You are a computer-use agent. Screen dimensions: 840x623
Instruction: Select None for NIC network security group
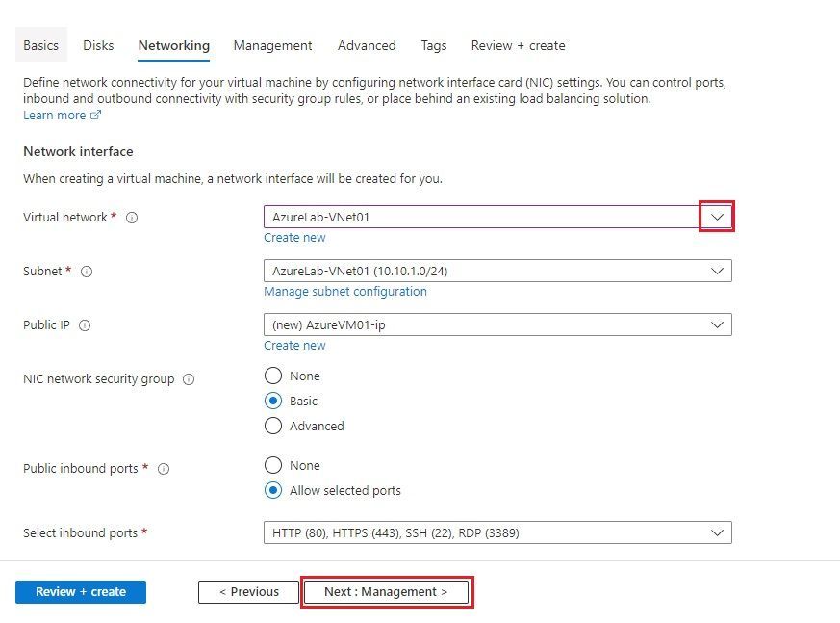273,376
